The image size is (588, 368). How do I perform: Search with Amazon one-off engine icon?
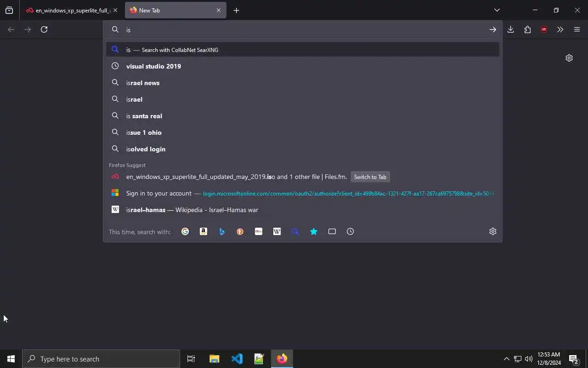204,231
